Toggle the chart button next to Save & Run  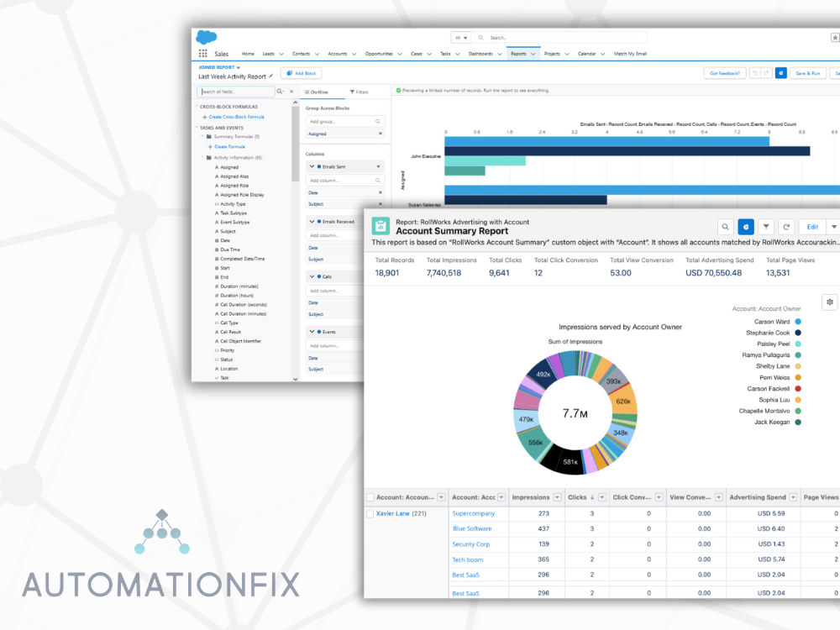pos(781,73)
